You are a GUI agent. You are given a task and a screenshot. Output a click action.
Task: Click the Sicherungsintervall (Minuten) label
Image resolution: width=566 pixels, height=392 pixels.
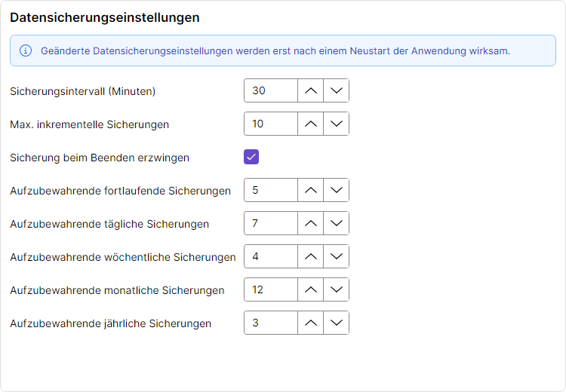pyautogui.click(x=83, y=91)
